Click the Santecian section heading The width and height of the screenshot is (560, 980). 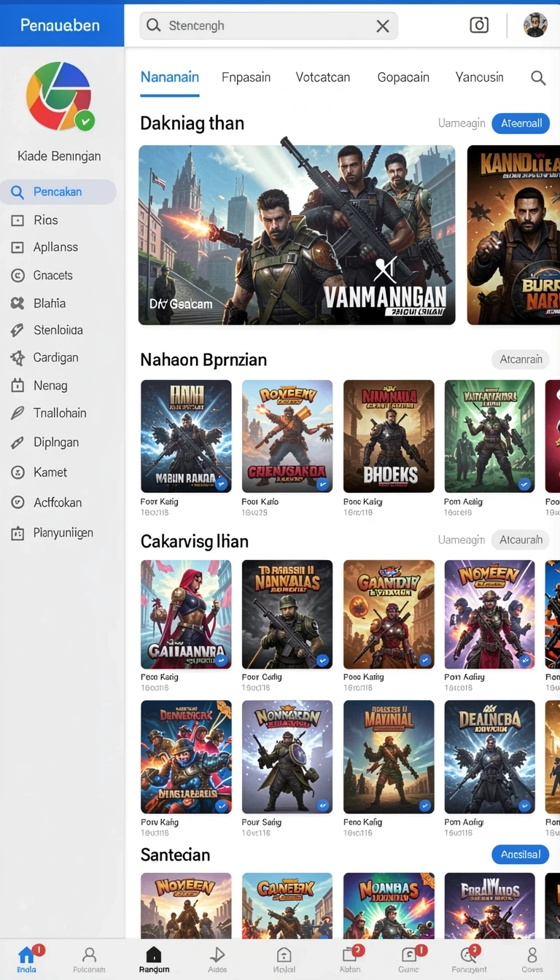click(175, 855)
